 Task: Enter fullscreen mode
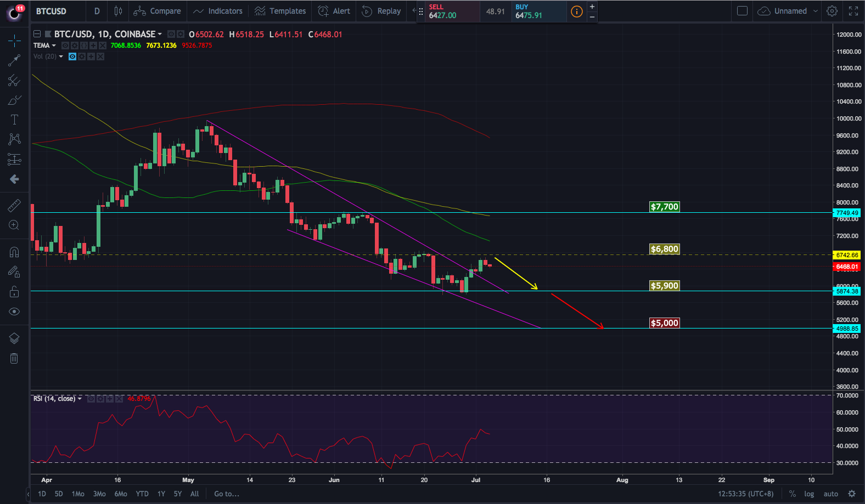(x=853, y=11)
